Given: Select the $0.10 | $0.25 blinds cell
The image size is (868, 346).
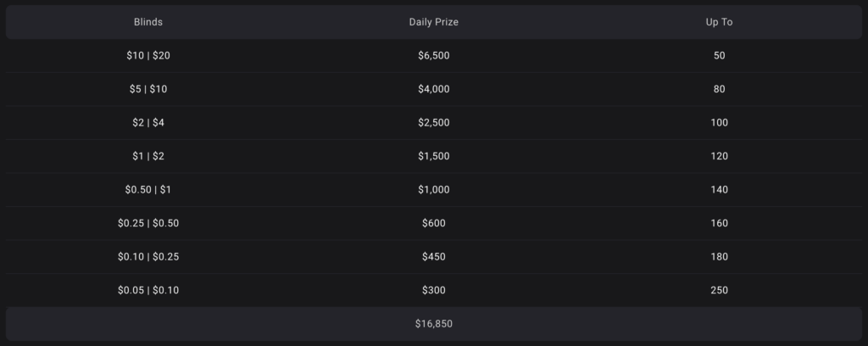Looking at the screenshot, I should tap(148, 257).
